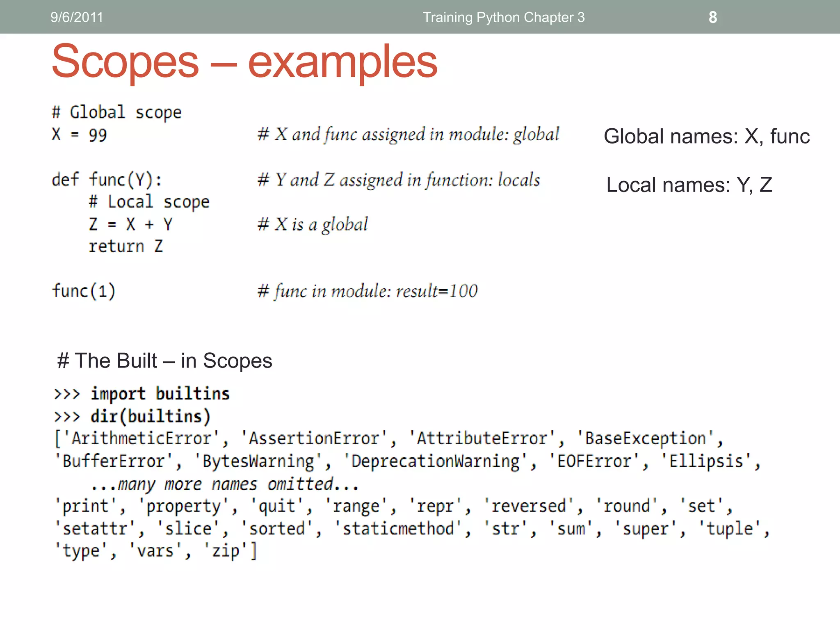Click the comment '# X is a global'
Viewport: 840px width, 630px height.
pos(313,224)
